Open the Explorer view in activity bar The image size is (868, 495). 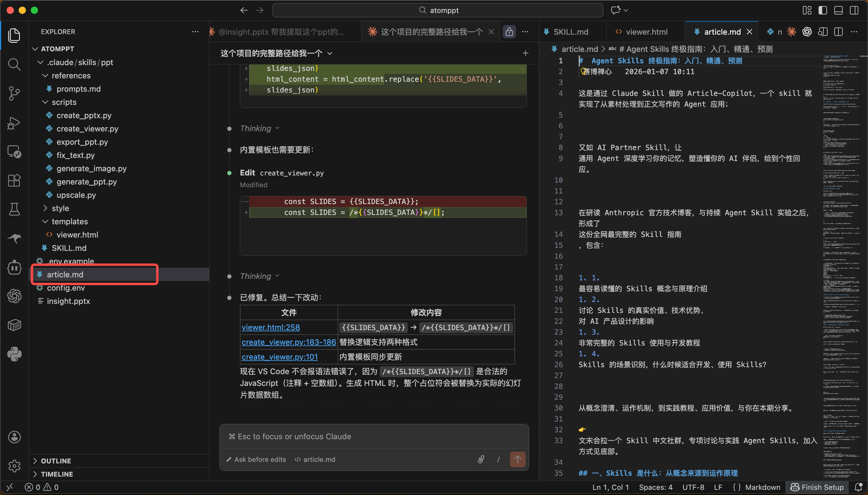pyautogui.click(x=14, y=35)
